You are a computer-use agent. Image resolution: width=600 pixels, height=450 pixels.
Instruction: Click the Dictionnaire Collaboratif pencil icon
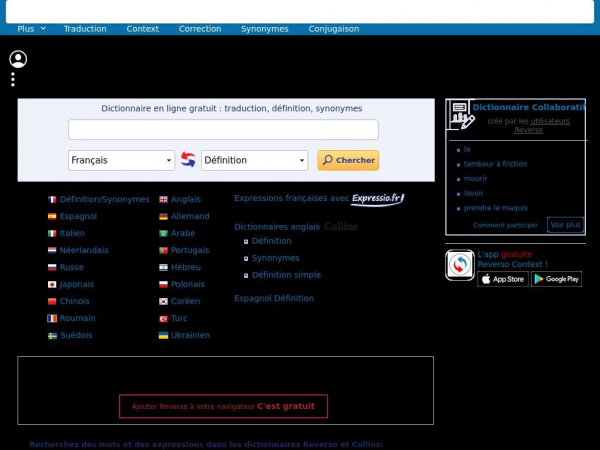(x=462, y=114)
